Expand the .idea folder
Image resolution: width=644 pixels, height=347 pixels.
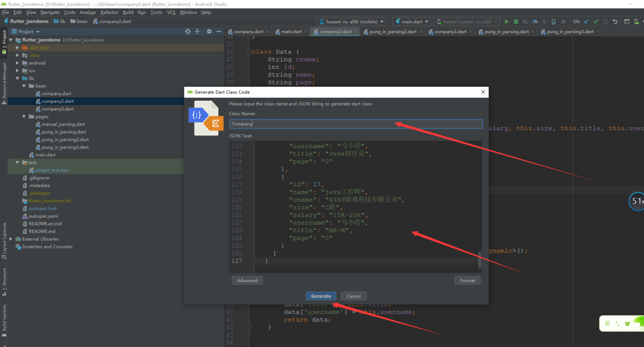tap(18, 55)
